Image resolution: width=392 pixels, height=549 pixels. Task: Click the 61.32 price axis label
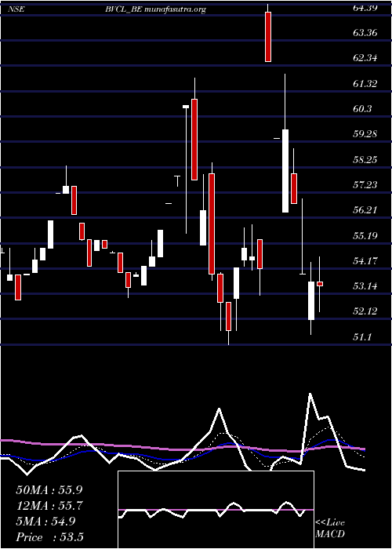point(365,84)
